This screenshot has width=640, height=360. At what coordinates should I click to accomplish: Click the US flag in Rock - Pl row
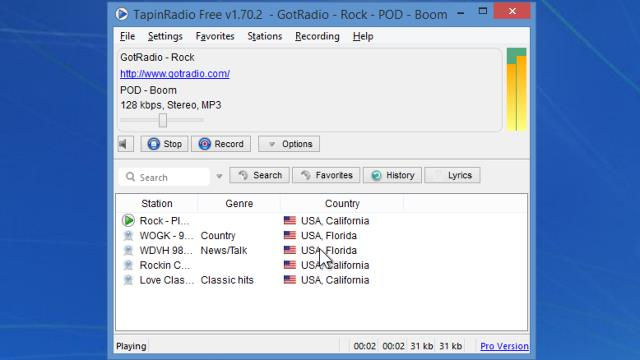coord(290,220)
